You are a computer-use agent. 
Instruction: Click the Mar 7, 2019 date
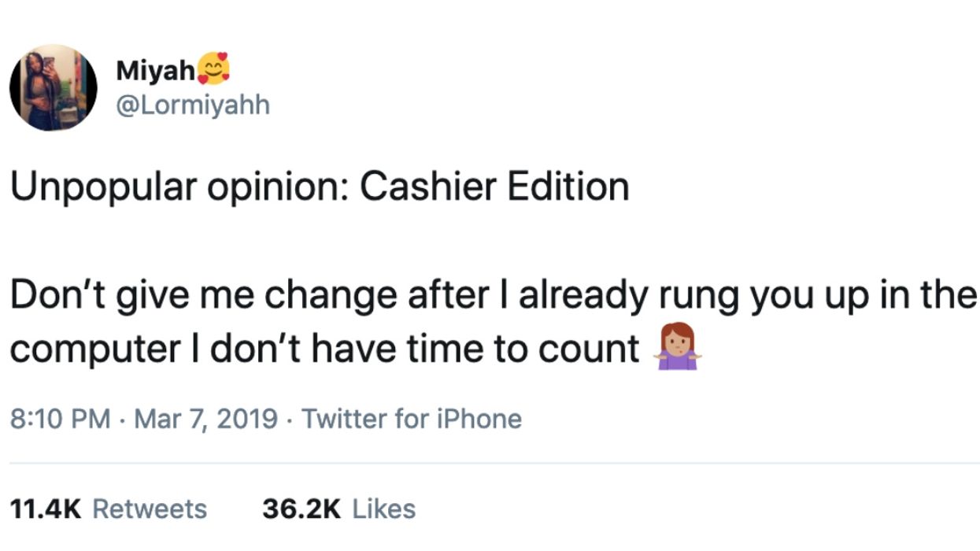click(206, 418)
